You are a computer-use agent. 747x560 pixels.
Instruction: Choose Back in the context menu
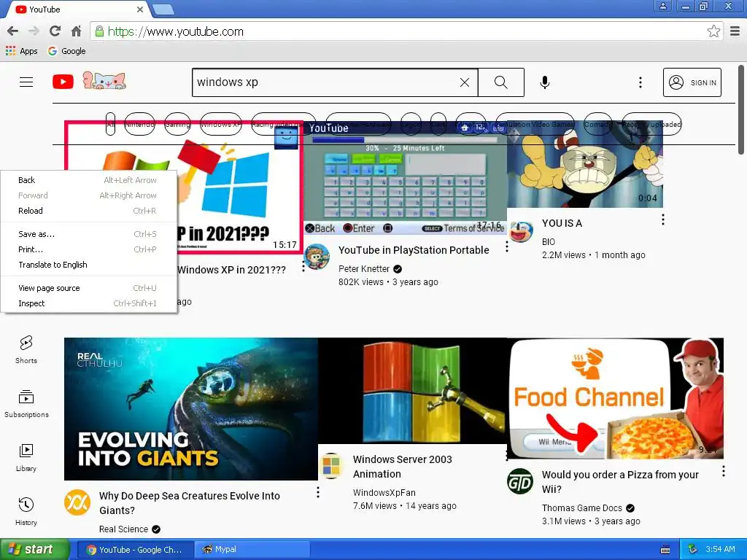[88, 180]
